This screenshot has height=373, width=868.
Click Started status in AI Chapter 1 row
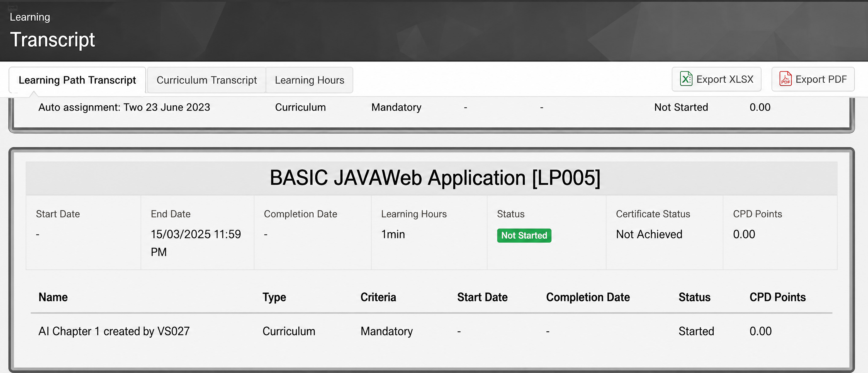point(696,331)
